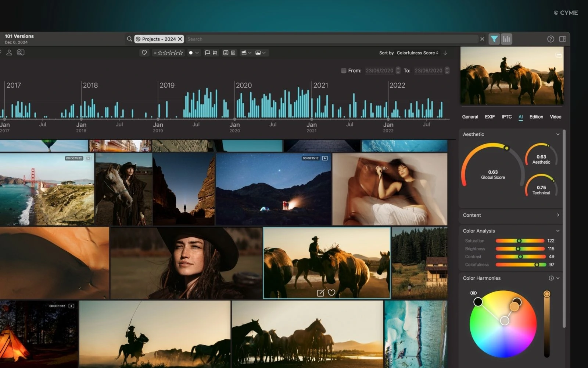Select the cabin by forest photo
This screenshot has height=368, width=588.
point(420,263)
